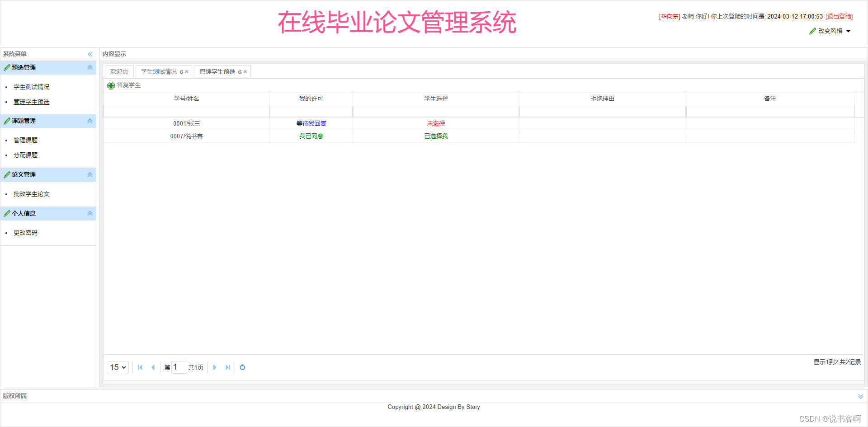Click the page number input field
This screenshot has height=427, width=868.
[179, 367]
